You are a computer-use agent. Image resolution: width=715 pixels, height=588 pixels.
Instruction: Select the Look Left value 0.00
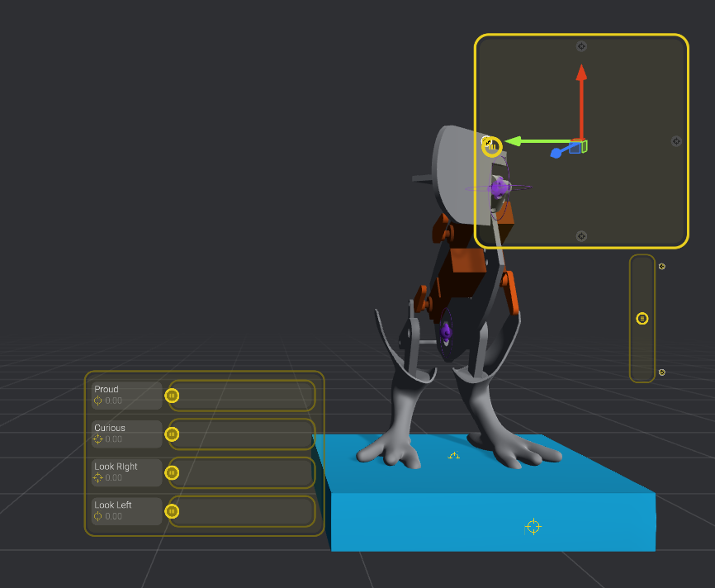click(x=114, y=516)
